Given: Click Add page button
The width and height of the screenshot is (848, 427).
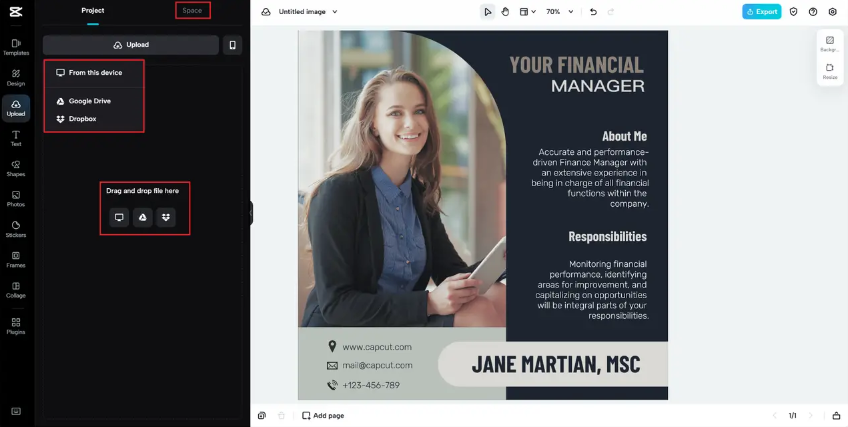Looking at the screenshot, I should [x=323, y=416].
